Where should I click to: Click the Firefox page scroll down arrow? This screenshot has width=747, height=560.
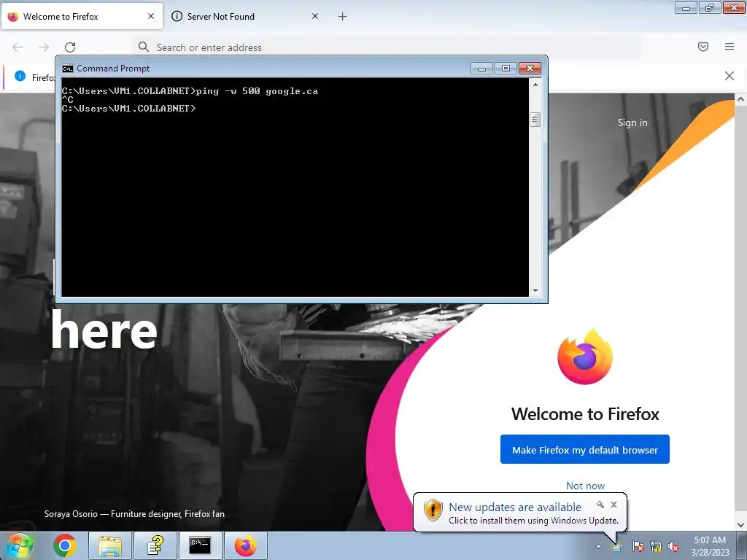(x=740, y=525)
